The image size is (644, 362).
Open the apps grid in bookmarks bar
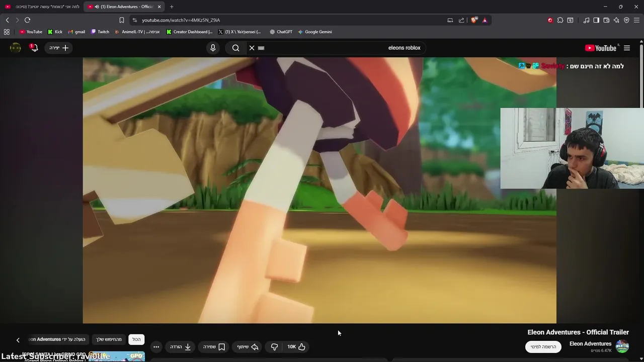[x=7, y=32]
